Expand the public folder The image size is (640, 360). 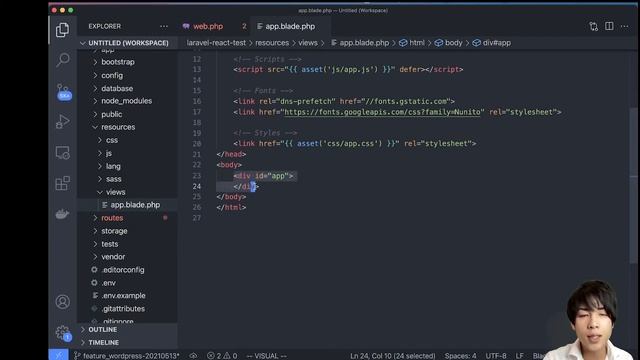111,114
